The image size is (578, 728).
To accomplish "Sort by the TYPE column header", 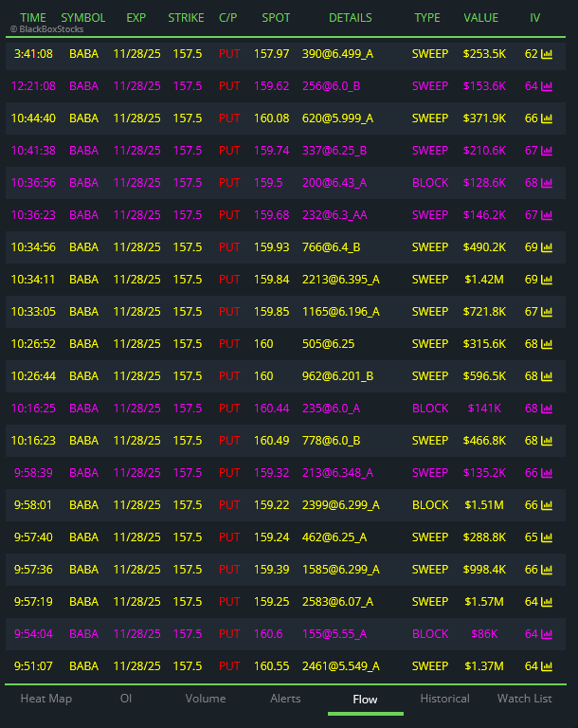I will (427, 18).
